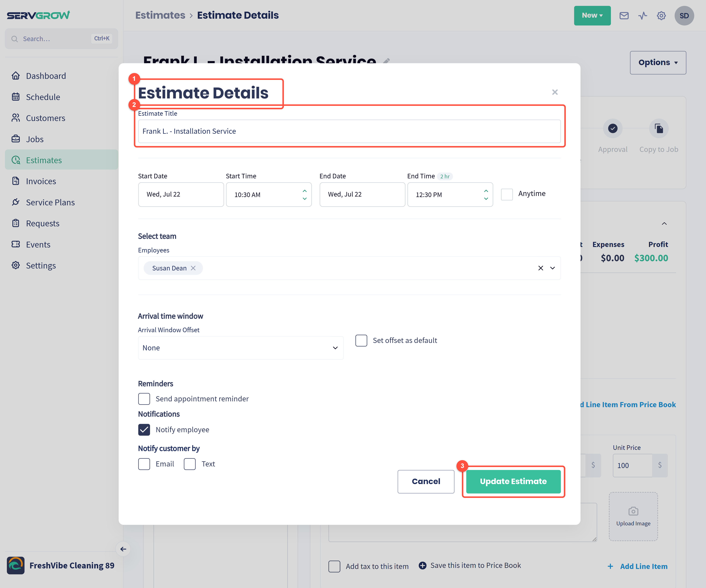Open the Options dropdown
The width and height of the screenshot is (706, 588).
[x=658, y=62]
